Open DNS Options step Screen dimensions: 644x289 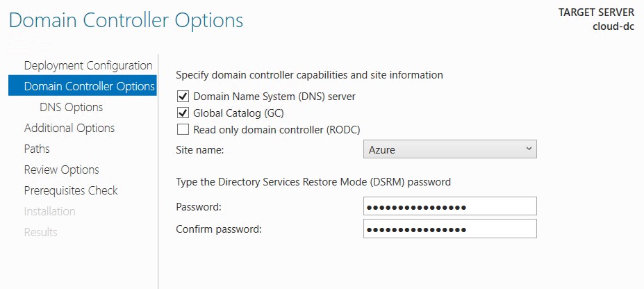pyautogui.click(x=71, y=108)
